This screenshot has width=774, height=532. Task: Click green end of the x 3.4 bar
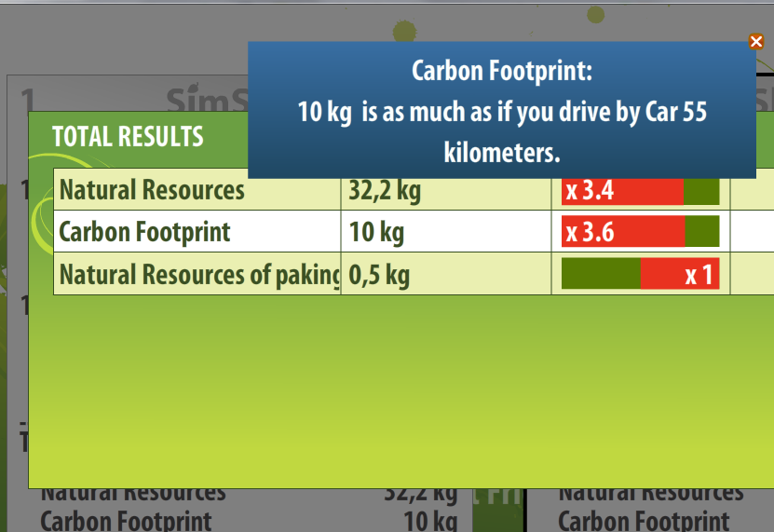click(701, 190)
